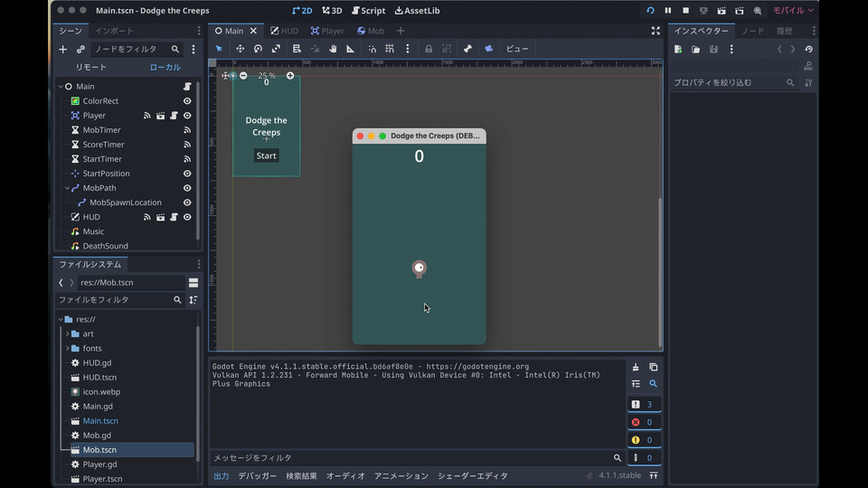
Task: Switch to the HUD scene tab
Action: point(284,31)
